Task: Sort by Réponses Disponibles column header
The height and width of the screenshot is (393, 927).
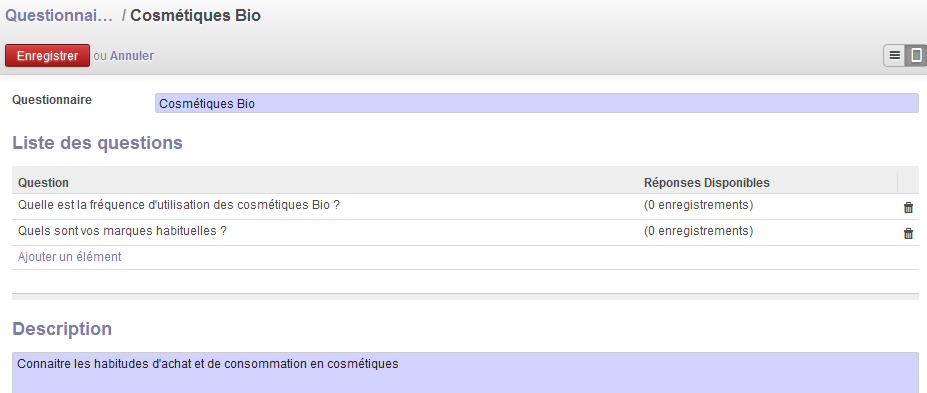Action: pyautogui.click(x=706, y=183)
